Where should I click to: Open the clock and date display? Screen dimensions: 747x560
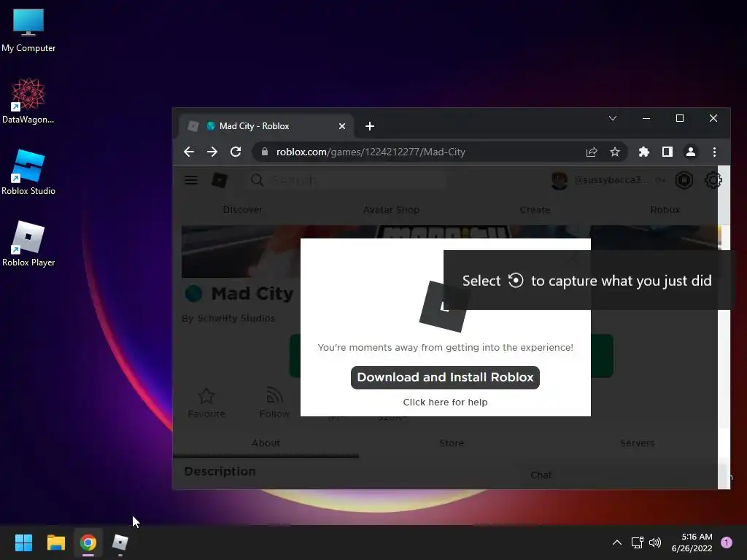692,542
